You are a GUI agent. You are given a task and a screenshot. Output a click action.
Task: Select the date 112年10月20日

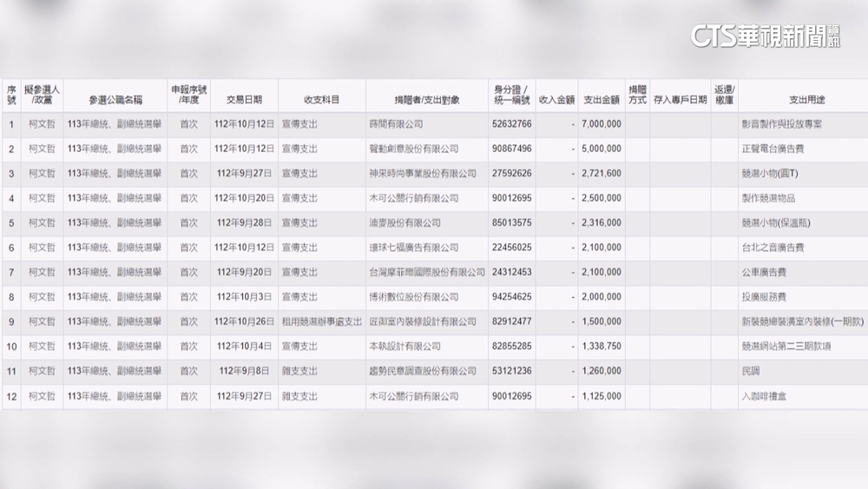(244, 198)
